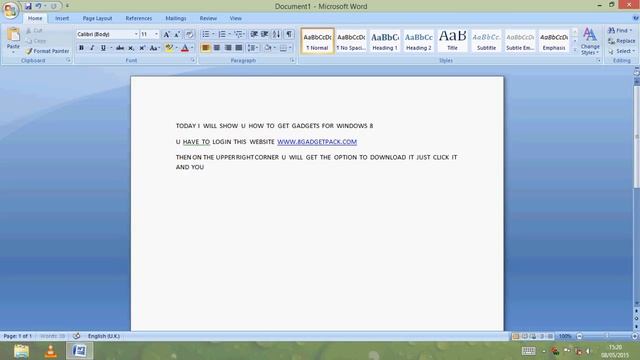The height and width of the screenshot is (360, 640).
Task: Clear formatting with the eraser icon
Action: [x=189, y=34]
